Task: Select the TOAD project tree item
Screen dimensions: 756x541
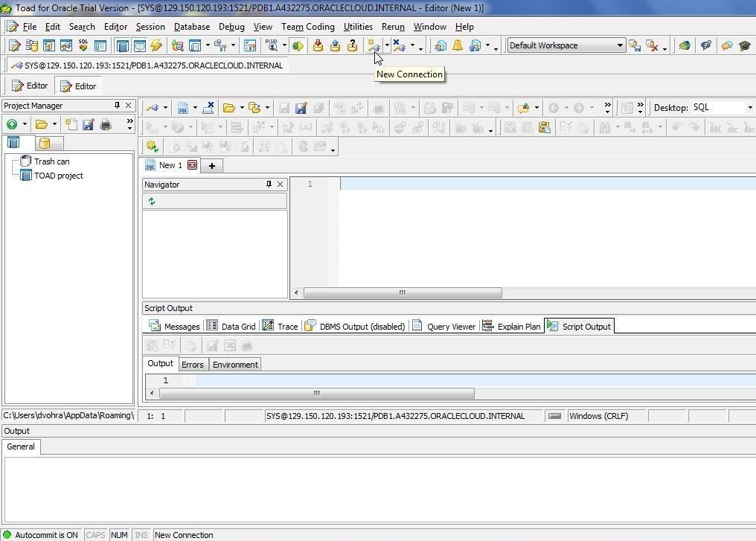Action: [52, 176]
